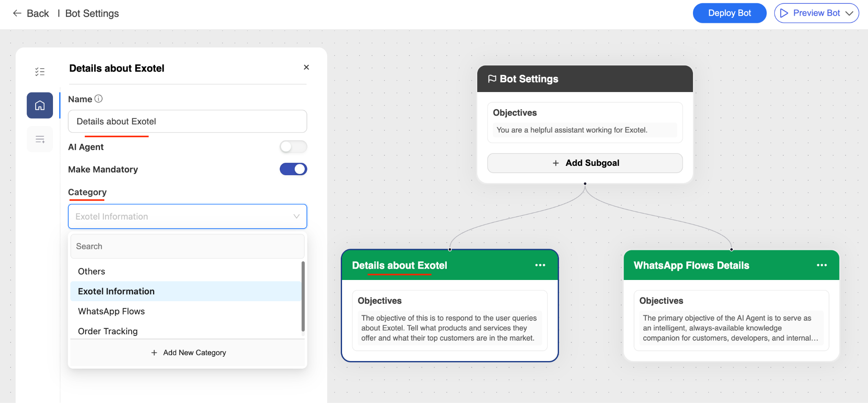Click the Bot Settings node header
The width and height of the screenshot is (868, 403).
click(585, 79)
